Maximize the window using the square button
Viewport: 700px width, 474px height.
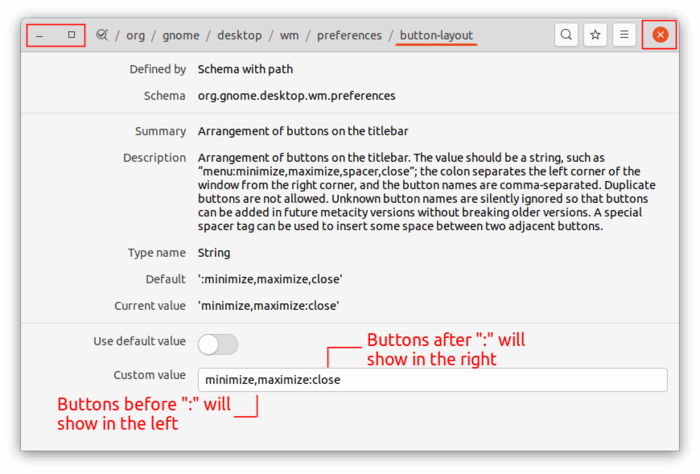pos(71,35)
